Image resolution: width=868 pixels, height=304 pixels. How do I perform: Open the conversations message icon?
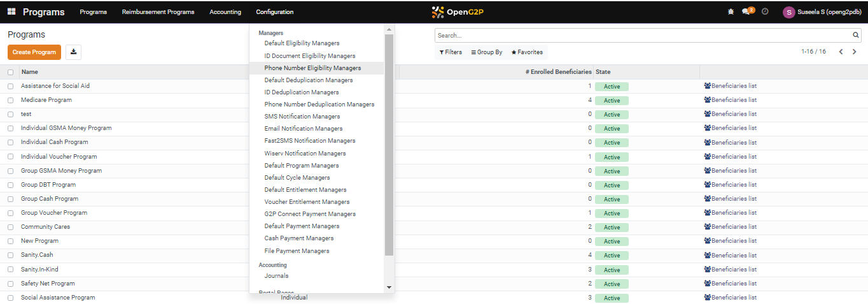pos(746,12)
